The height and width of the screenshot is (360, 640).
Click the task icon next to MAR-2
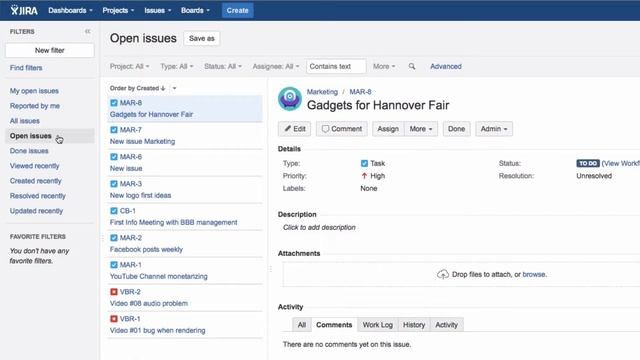pos(114,238)
